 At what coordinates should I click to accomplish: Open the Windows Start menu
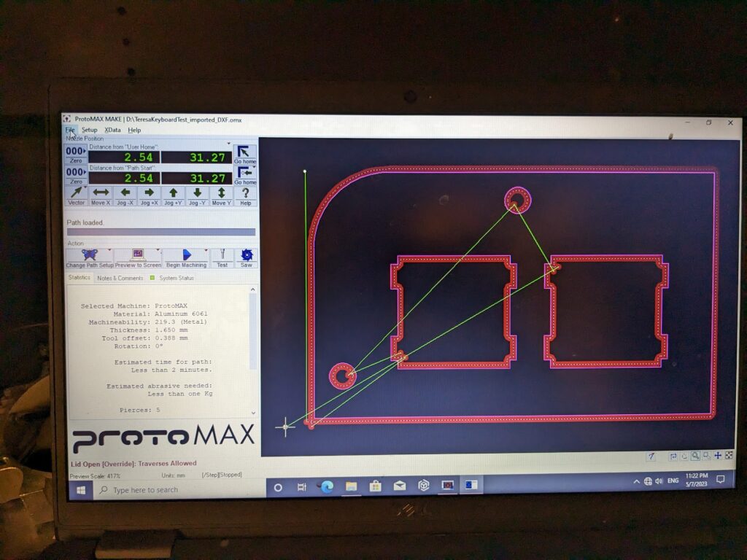coord(81,490)
